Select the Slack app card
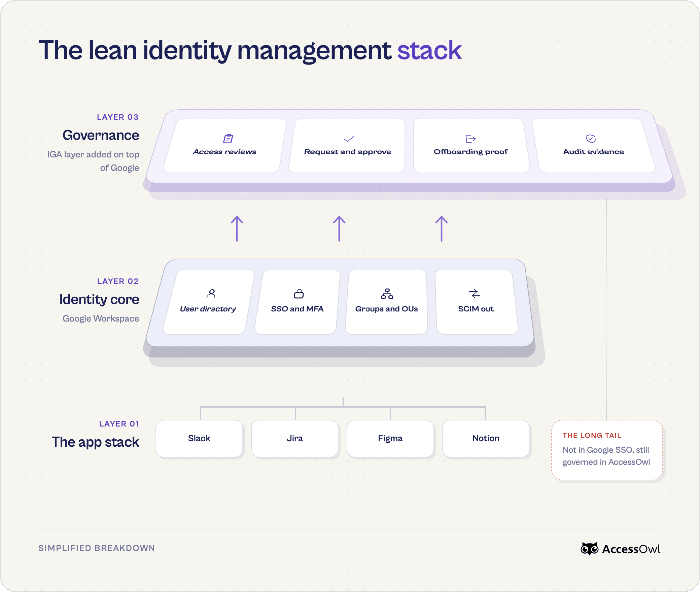This screenshot has height=592, width=700. (x=199, y=438)
